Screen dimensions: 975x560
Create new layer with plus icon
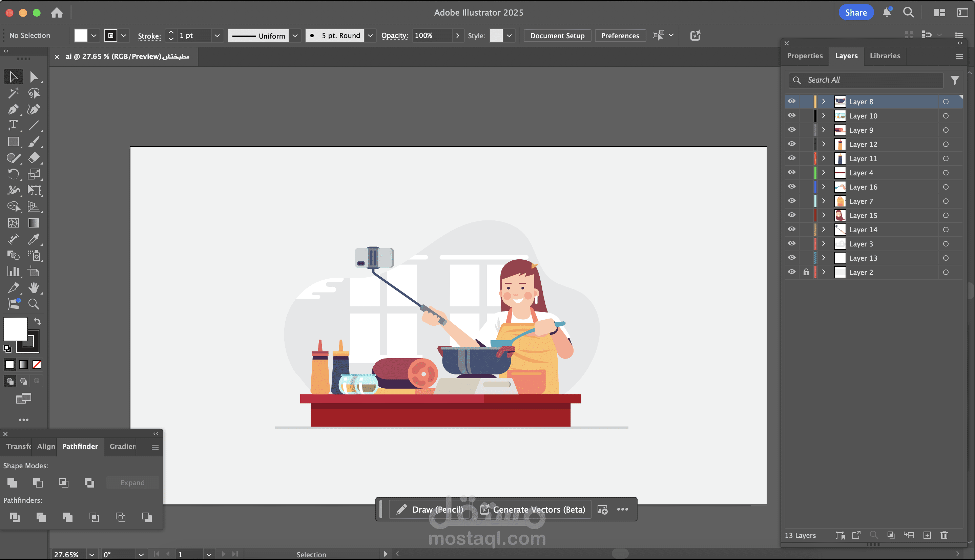coord(927,535)
